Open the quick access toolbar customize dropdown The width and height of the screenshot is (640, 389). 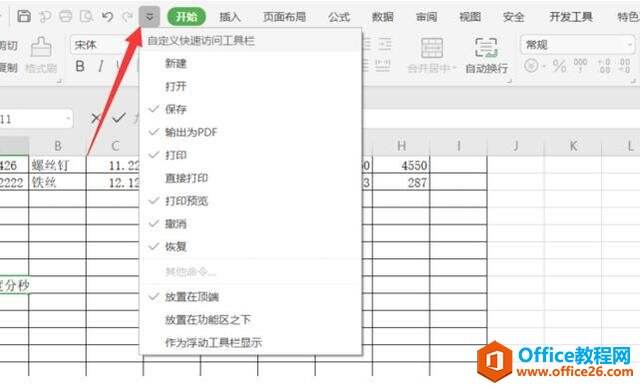click(149, 17)
